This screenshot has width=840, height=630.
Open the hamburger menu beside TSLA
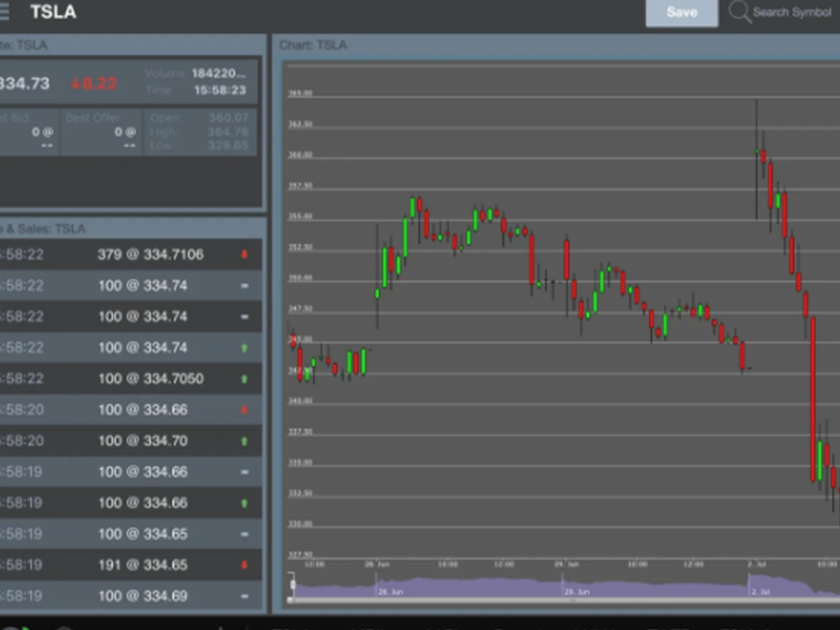click(3, 11)
